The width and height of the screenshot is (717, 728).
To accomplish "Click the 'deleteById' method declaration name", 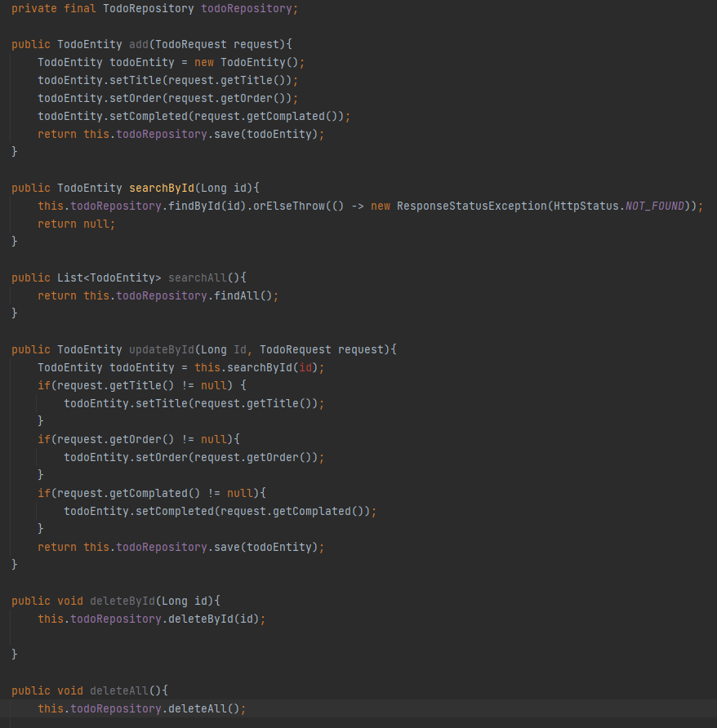I will [x=122, y=601].
